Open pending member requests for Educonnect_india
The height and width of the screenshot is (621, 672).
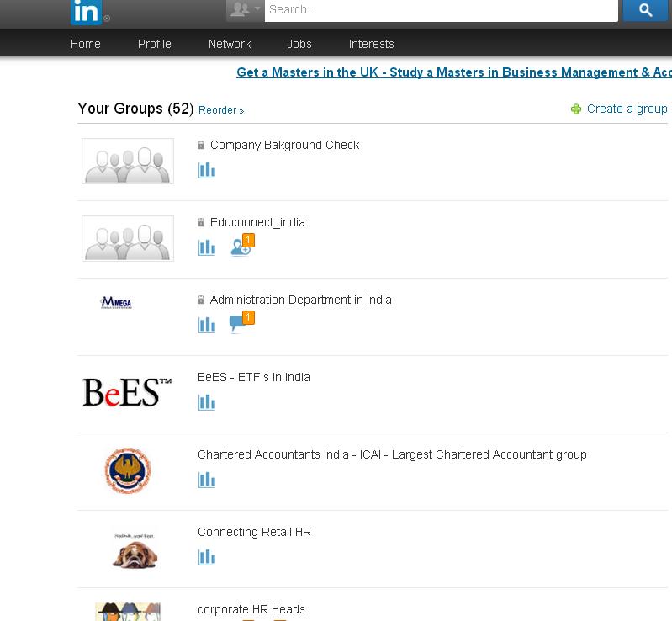click(x=242, y=245)
